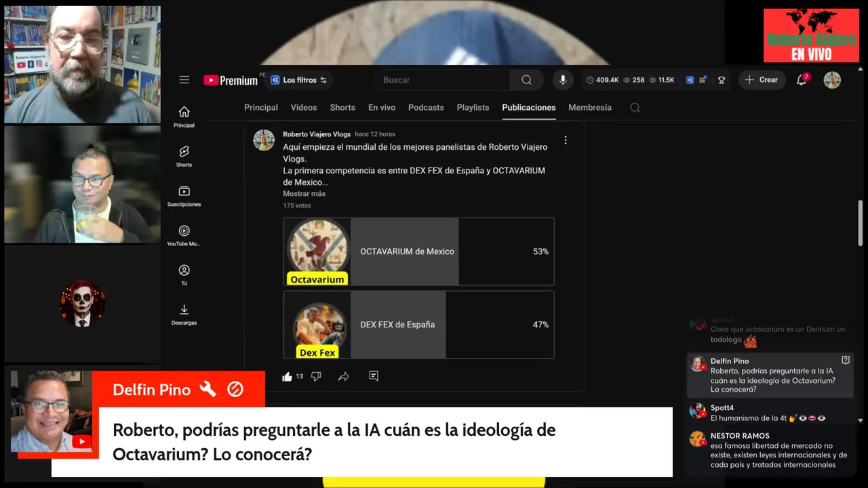The image size is (868, 488).
Task: Open the Los filtros extension button
Action: coord(298,80)
